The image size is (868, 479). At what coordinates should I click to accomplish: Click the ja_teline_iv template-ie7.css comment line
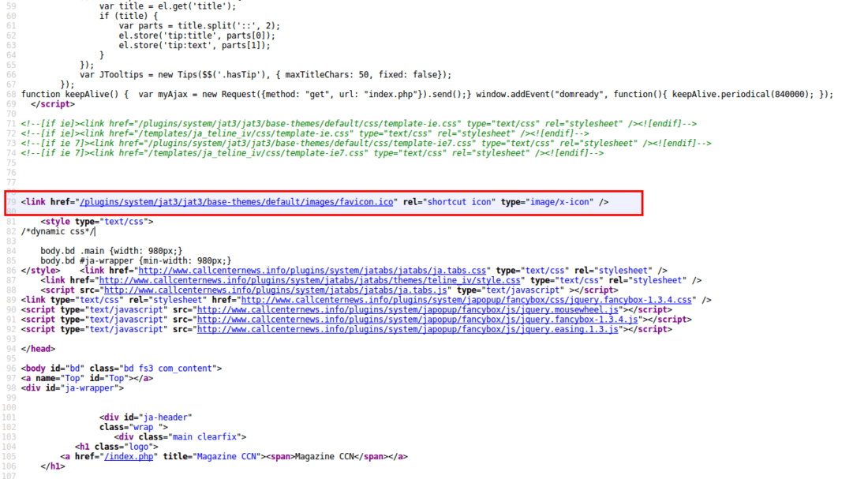click(x=312, y=153)
